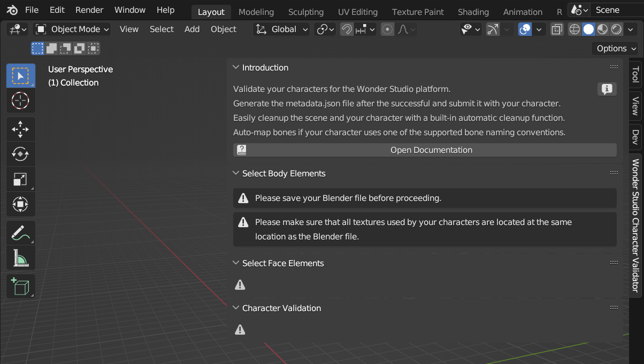644x364 pixels.
Task: Click the scene icon next to Scene field
Action: point(579,10)
